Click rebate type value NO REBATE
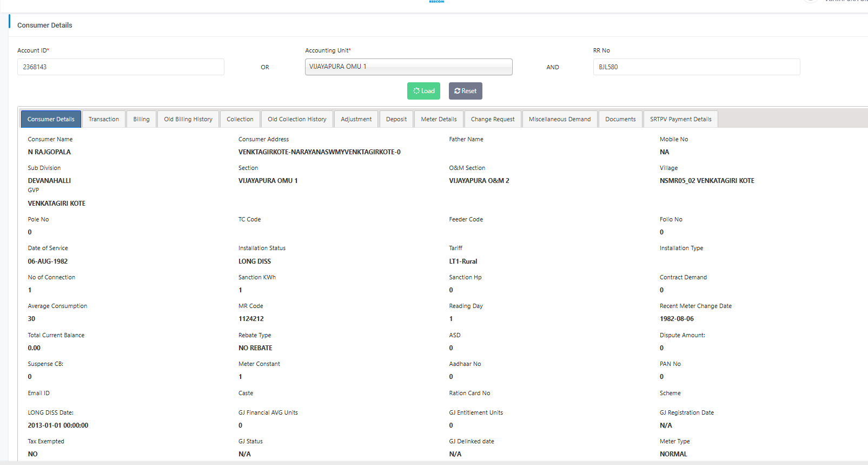 [255, 348]
